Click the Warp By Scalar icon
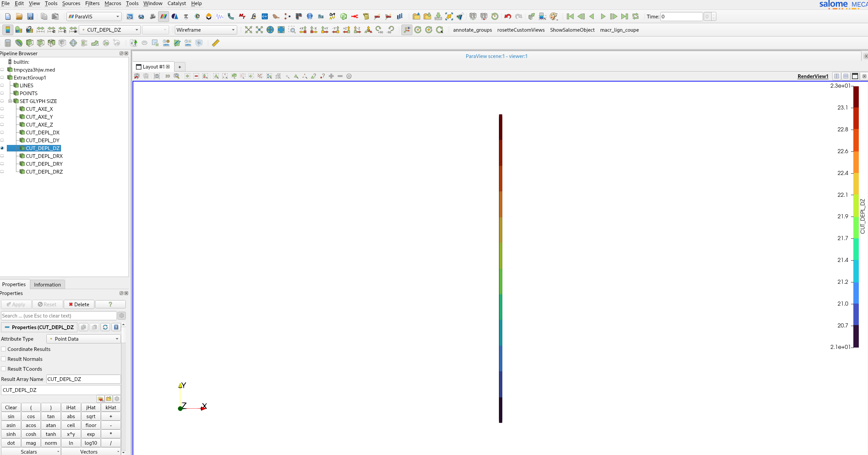This screenshot has width=868, height=455. 95,43
